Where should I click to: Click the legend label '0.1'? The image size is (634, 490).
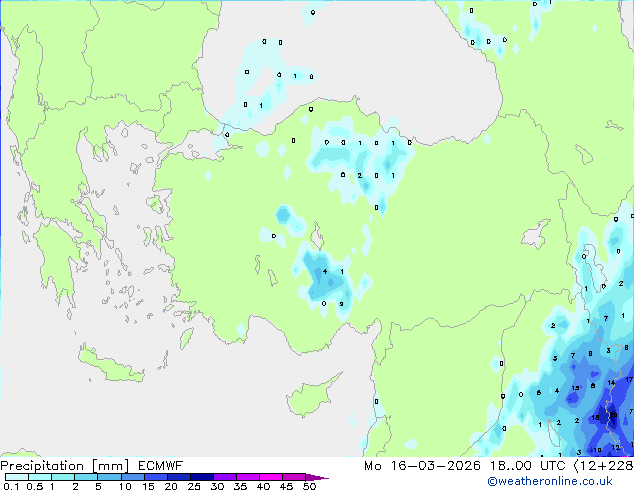pyautogui.click(x=11, y=486)
